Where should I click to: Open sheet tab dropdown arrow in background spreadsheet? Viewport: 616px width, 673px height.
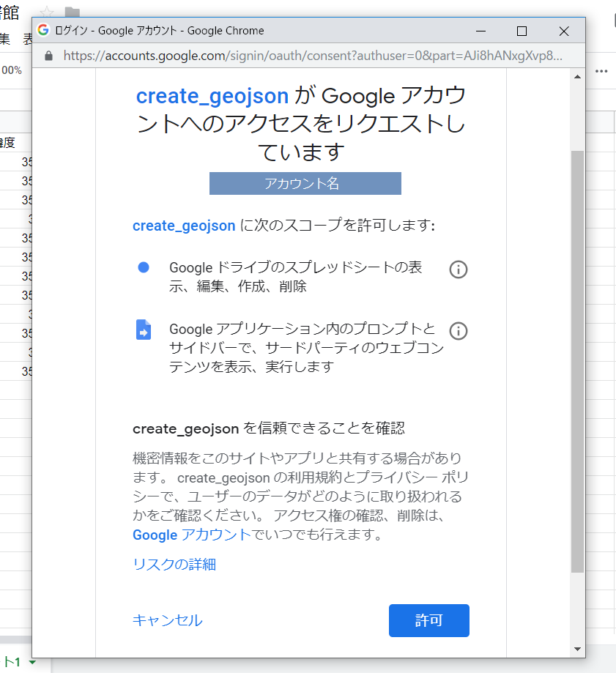(x=32, y=662)
